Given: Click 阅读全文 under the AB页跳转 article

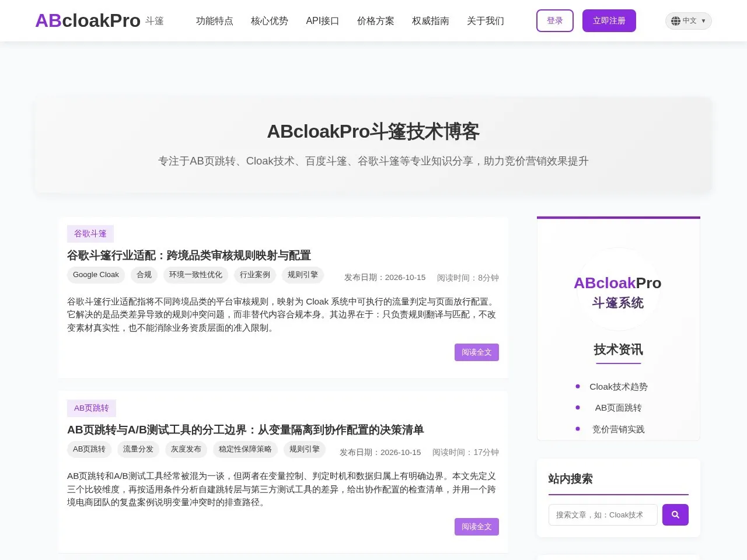Looking at the screenshot, I should click(x=477, y=527).
